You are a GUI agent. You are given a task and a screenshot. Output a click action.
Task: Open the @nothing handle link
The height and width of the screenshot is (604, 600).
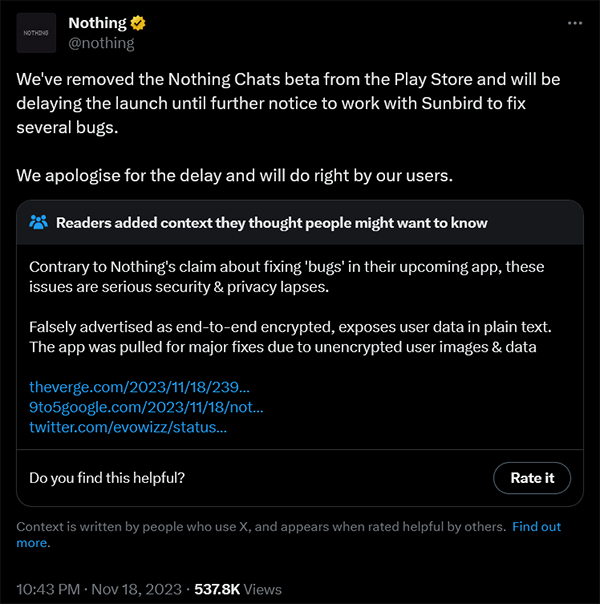(101, 43)
